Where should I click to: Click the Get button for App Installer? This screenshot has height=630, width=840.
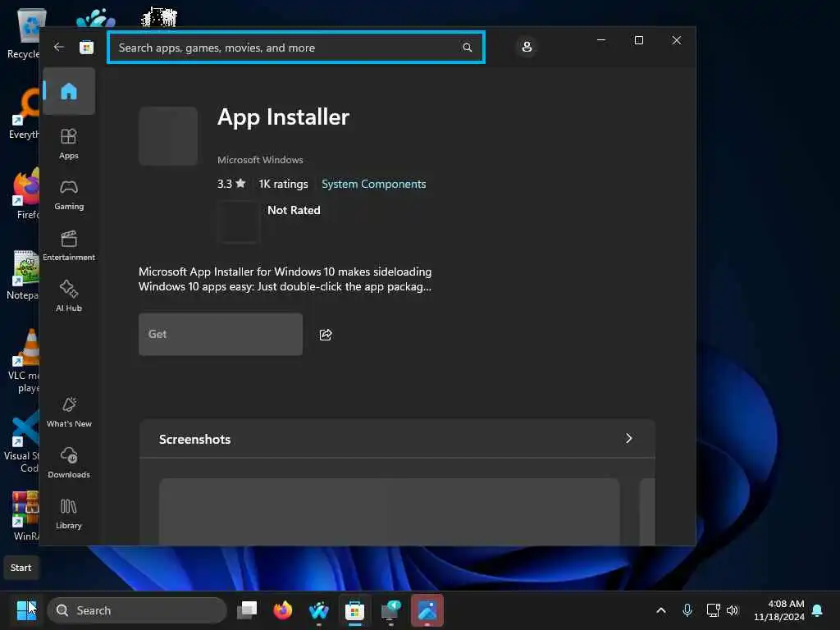point(220,334)
